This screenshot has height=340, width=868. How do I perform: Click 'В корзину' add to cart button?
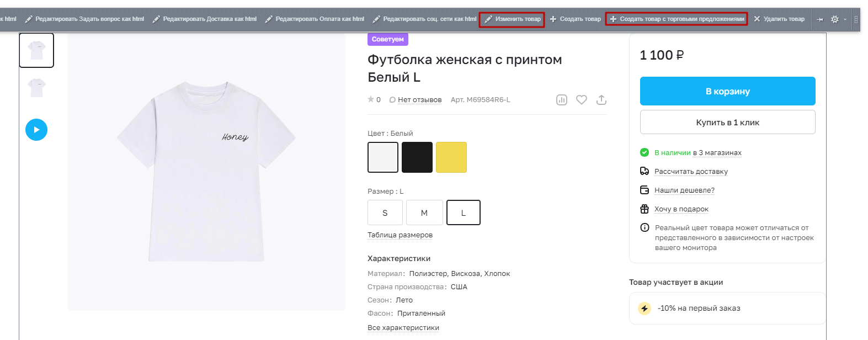[x=728, y=91]
